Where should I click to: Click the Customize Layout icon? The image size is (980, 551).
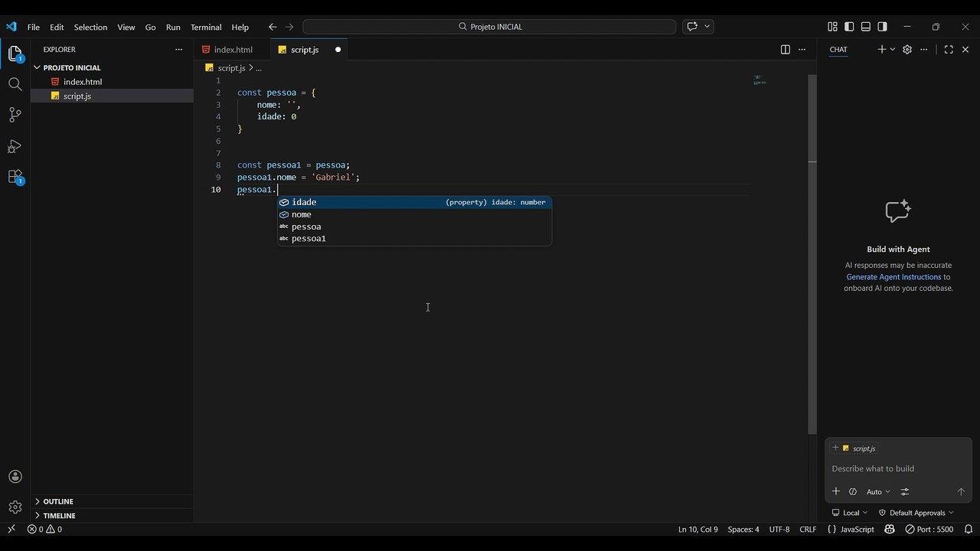[x=832, y=27]
